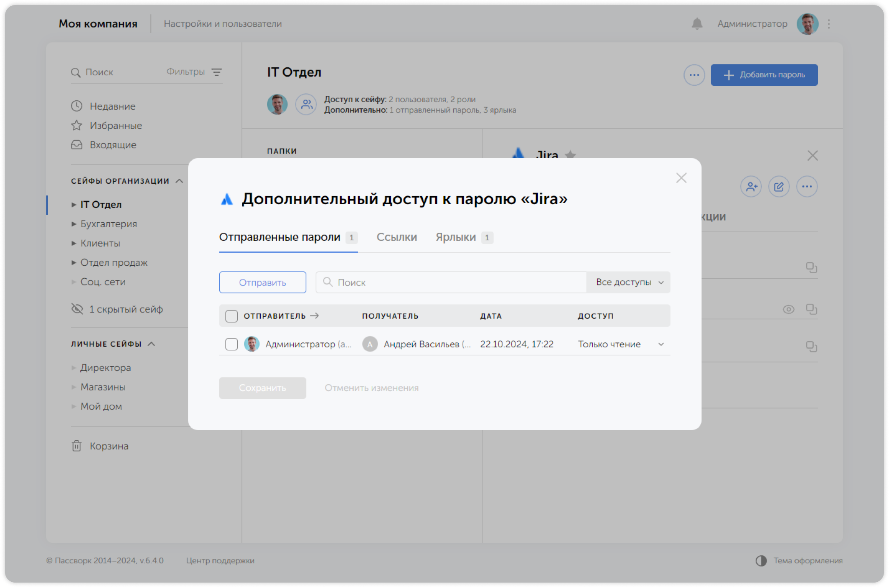Screen dimensions: 889x588
Task: Check the row checkbox for Андрей Васильев
Action: point(231,344)
